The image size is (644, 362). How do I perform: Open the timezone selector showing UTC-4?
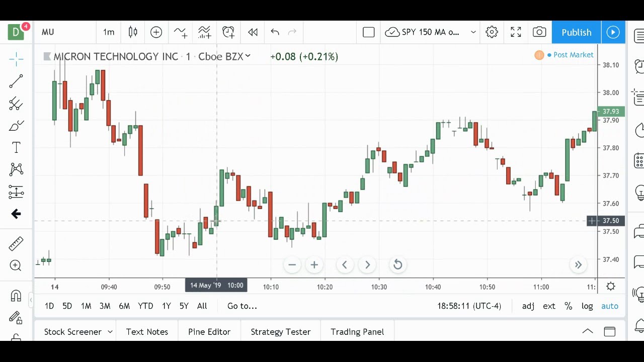(469, 306)
